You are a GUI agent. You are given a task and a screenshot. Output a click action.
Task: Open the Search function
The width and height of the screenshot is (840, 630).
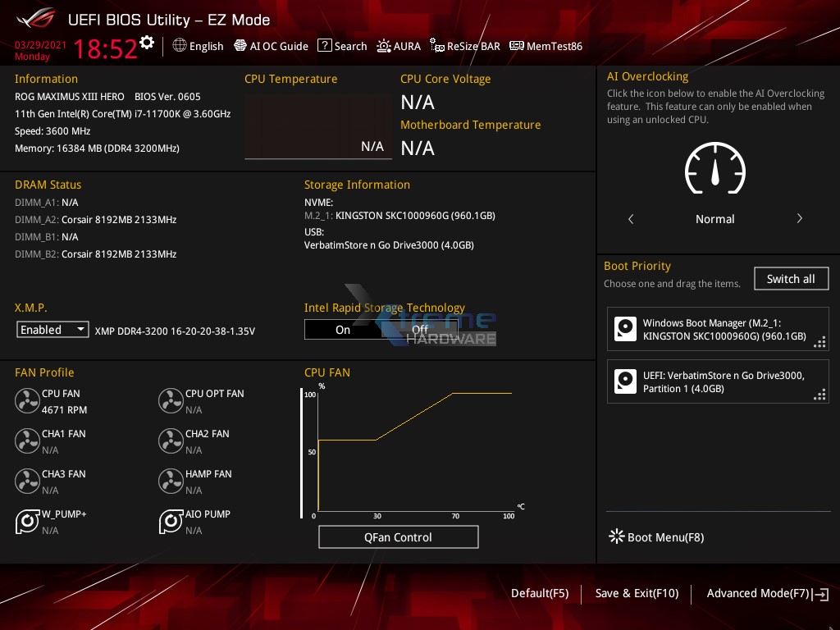pos(342,46)
